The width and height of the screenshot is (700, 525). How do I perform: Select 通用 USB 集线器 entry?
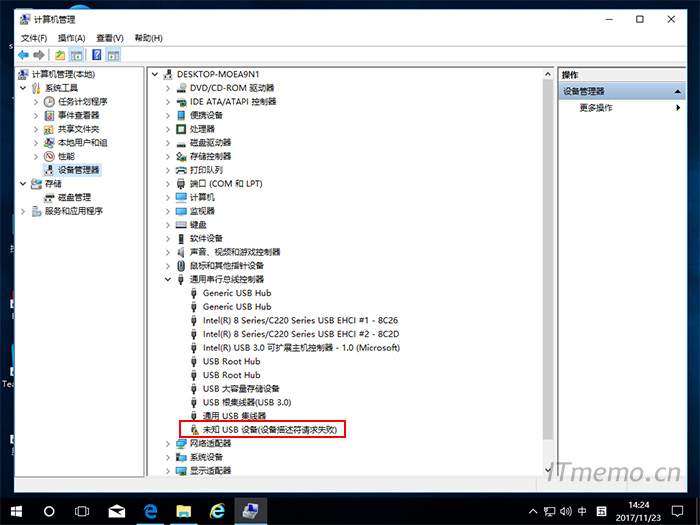pyautogui.click(x=234, y=416)
